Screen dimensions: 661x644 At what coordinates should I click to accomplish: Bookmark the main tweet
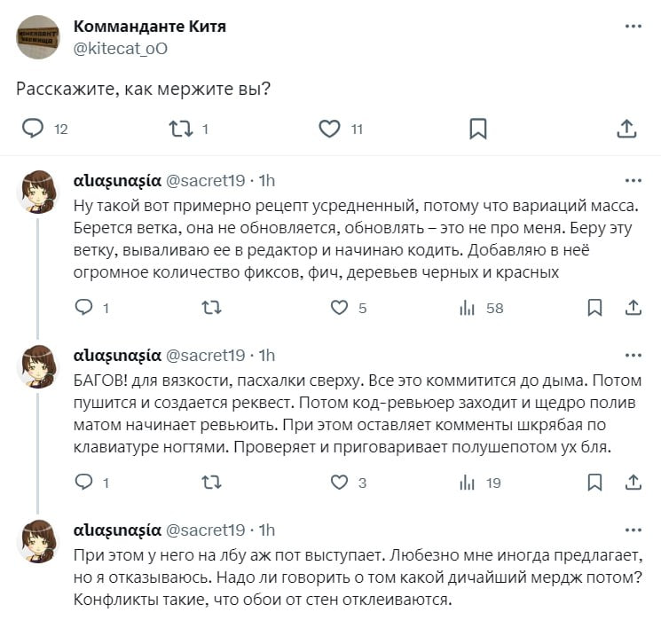point(477,129)
